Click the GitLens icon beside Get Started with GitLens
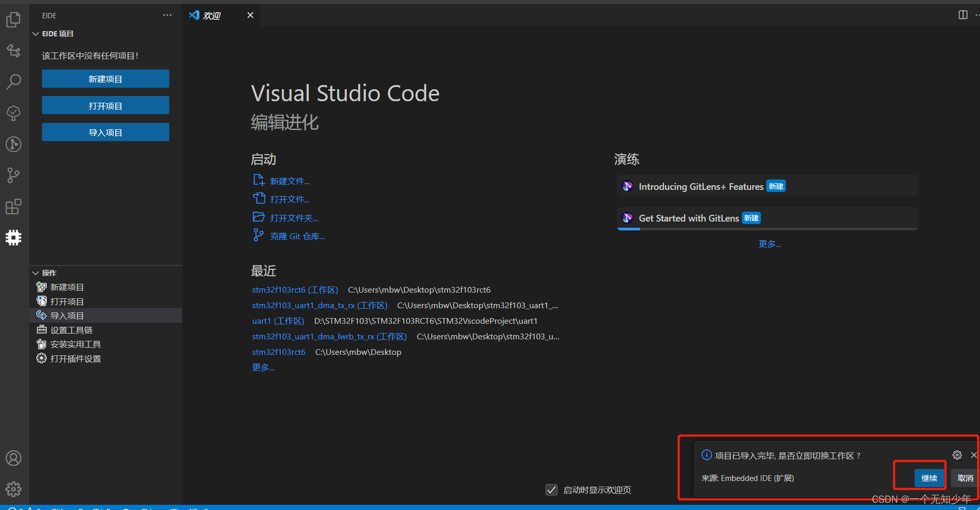Image resolution: width=980 pixels, height=510 pixels. click(x=628, y=218)
